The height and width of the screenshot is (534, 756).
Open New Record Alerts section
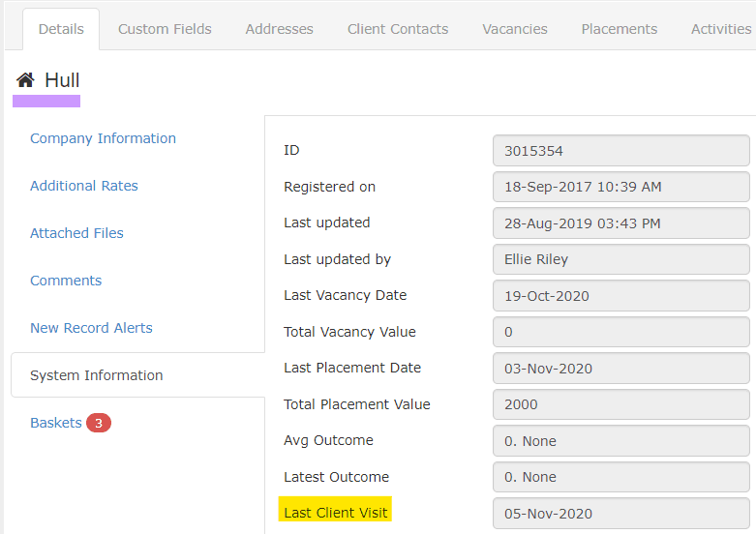pos(91,328)
